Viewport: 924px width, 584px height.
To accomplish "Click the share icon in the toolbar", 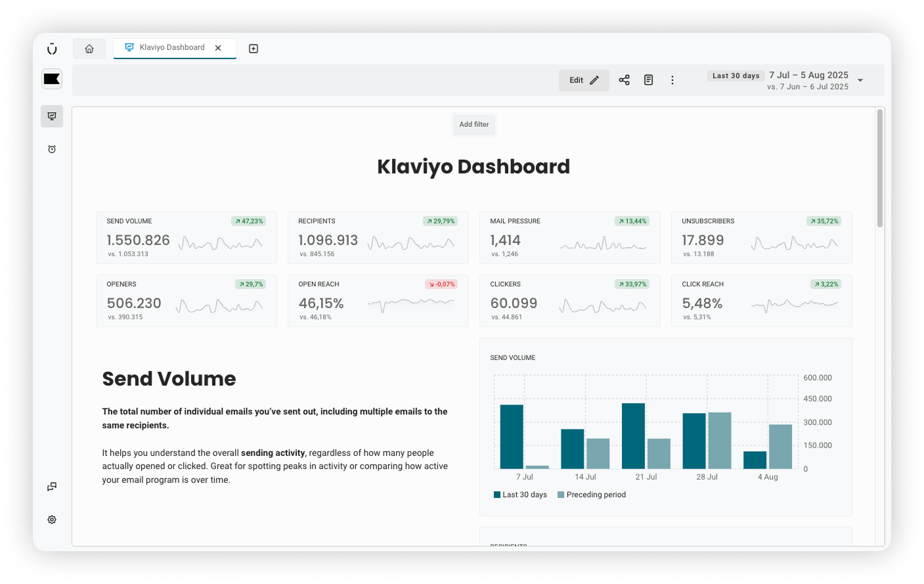I will click(x=624, y=80).
